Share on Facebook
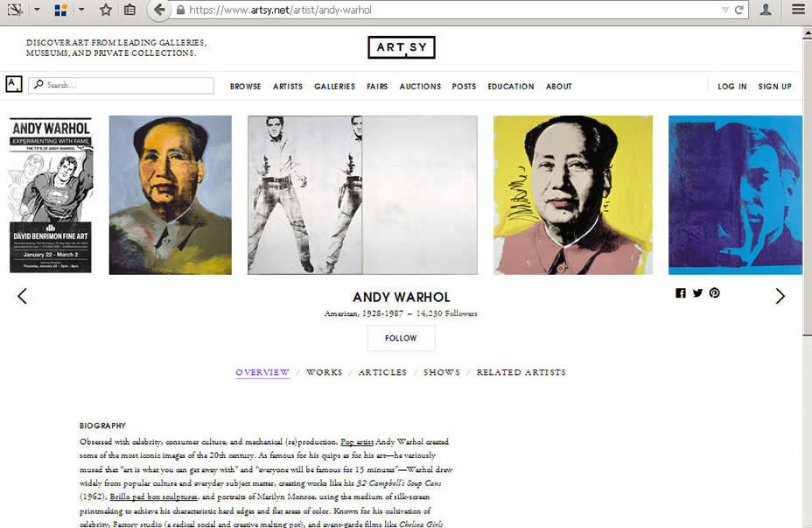The width and height of the screenshot is (812, 528). 681,293
